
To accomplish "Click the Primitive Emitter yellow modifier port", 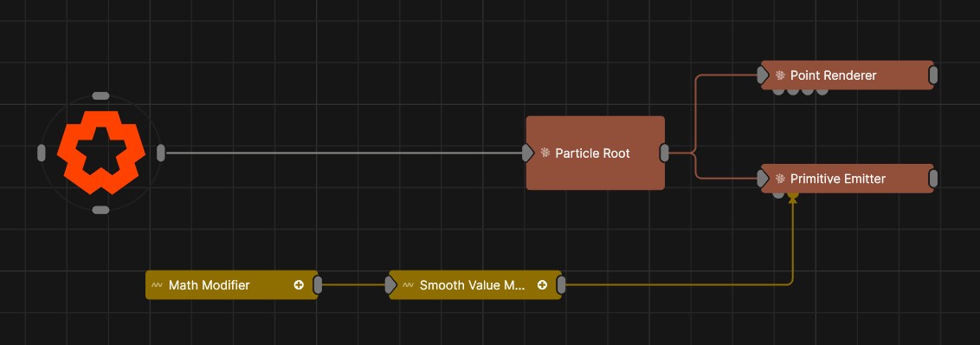I will 792,196.
